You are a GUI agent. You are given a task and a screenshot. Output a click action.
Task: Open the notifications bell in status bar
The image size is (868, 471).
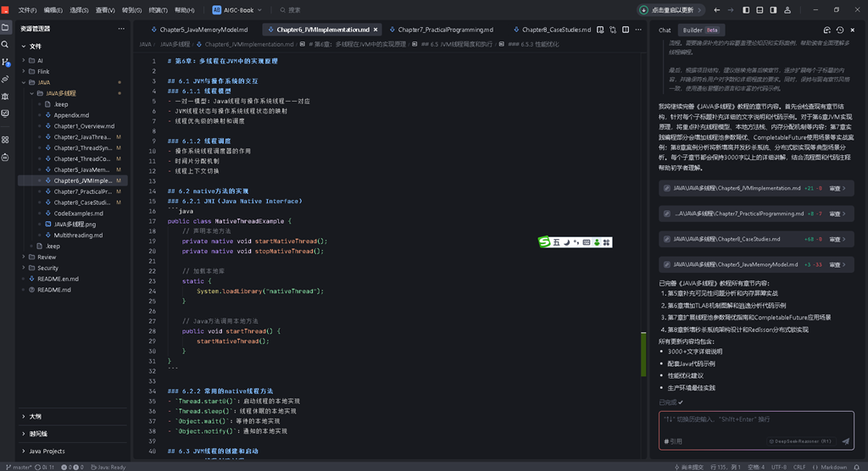[x=857, y=467]
